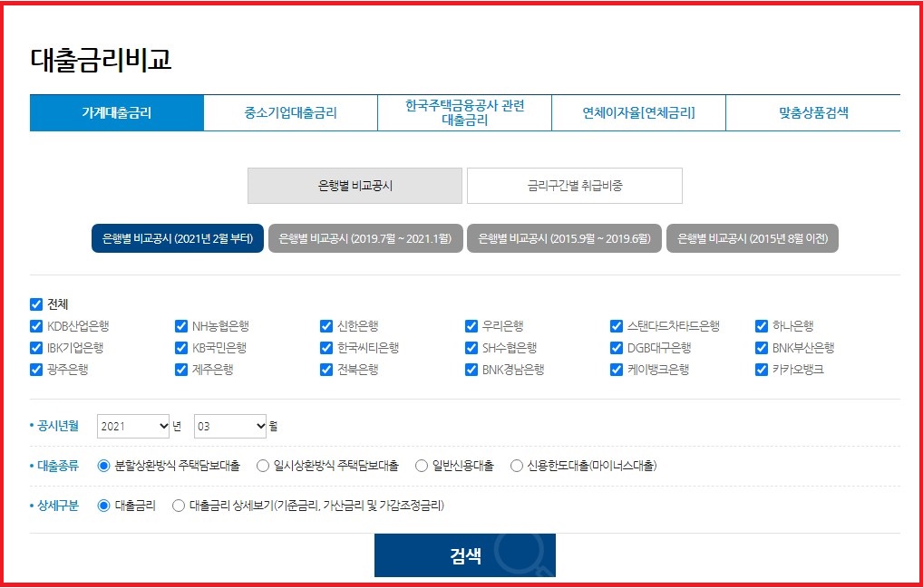
Task: Switch to 중소기업대출금리 tab
Action: [291, 113]
